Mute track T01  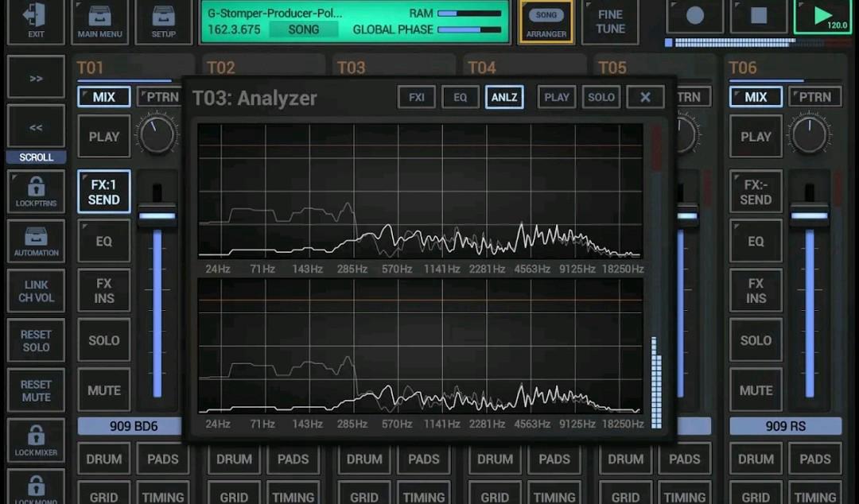[103, 390]
